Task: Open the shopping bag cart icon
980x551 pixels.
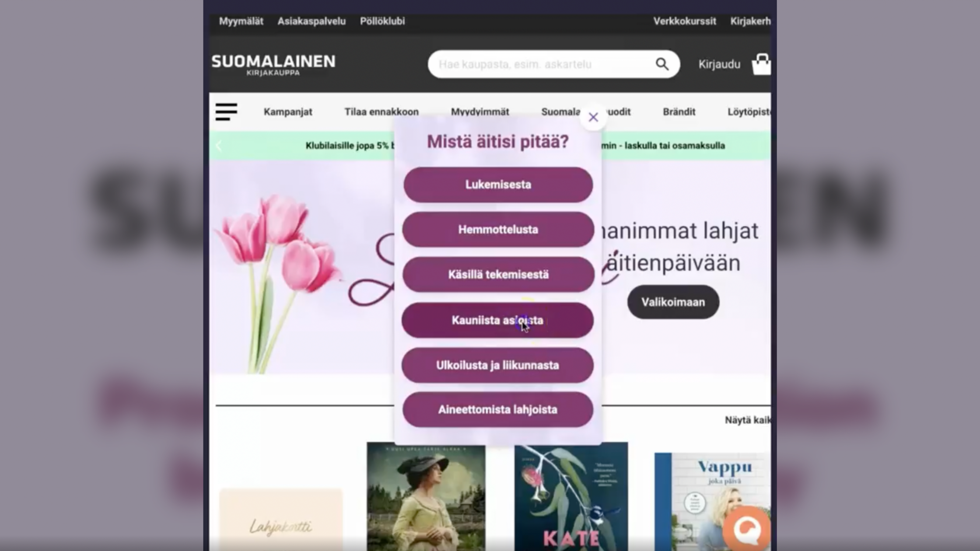Action: click(x=761, y=65)
